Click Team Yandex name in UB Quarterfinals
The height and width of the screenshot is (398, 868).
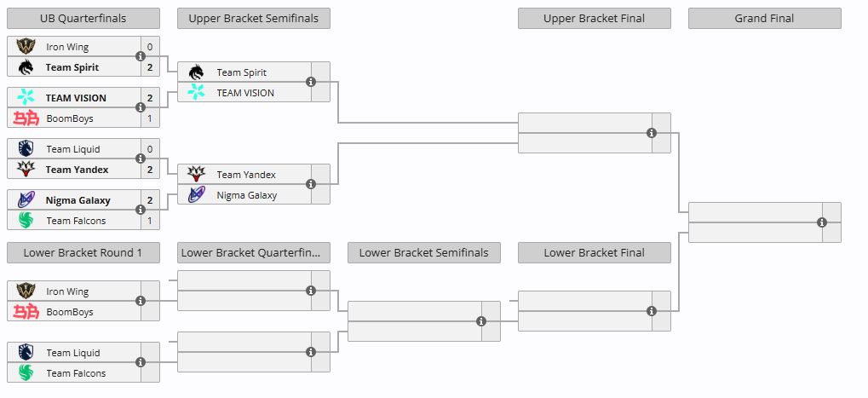click(77, 170)
